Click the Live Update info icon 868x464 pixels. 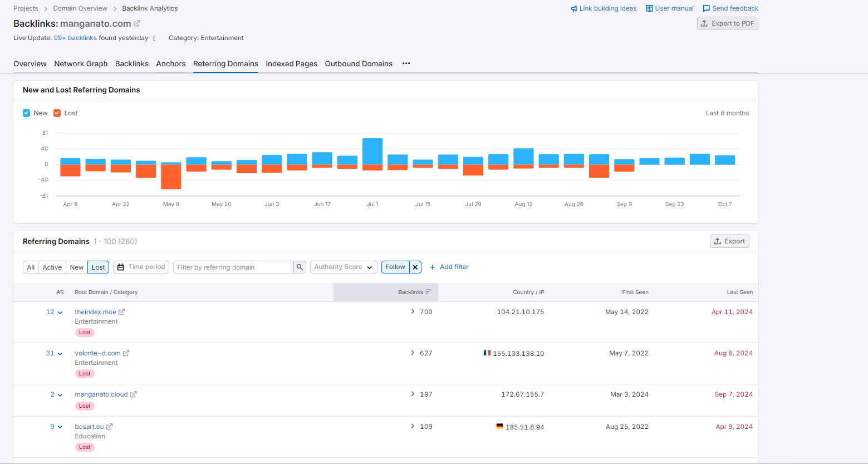coord(154,38)
